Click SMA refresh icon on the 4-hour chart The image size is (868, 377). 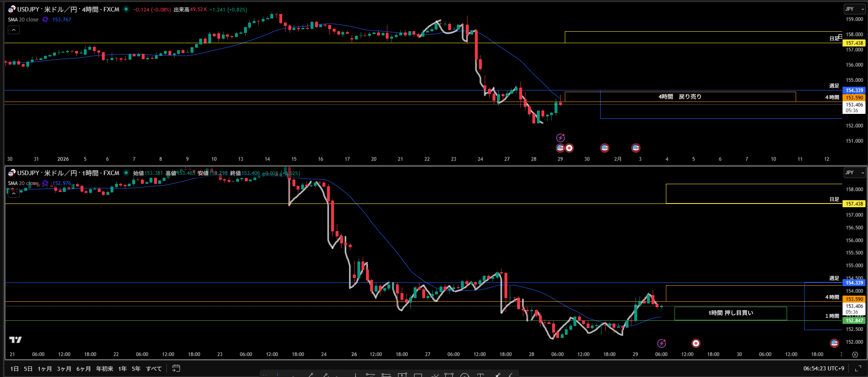(45, 19)
